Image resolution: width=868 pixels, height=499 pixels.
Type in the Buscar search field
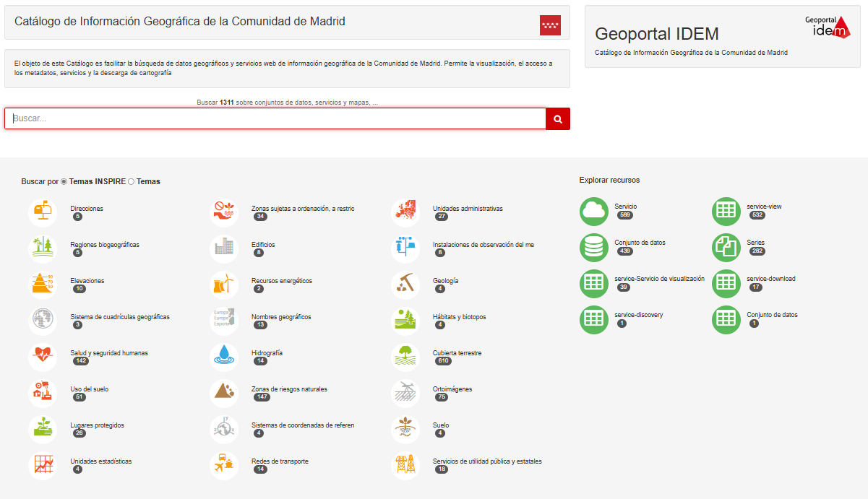click(275, 118)
